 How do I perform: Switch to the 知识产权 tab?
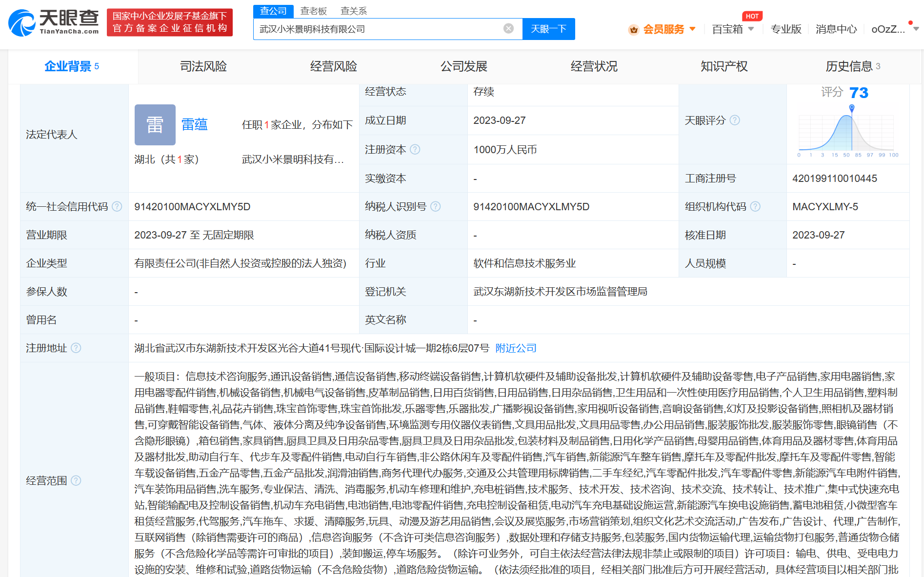point(724,66)
